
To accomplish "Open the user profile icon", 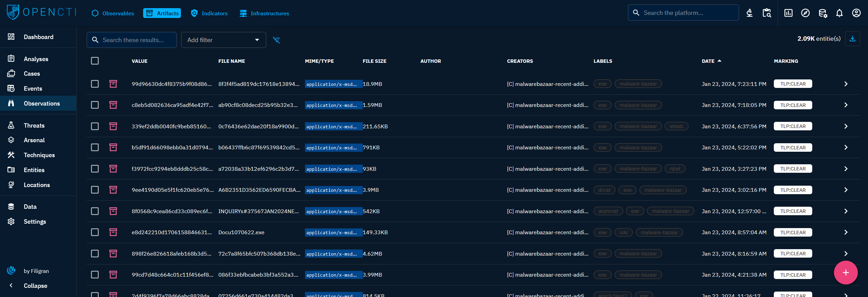I will pos(856,13).
